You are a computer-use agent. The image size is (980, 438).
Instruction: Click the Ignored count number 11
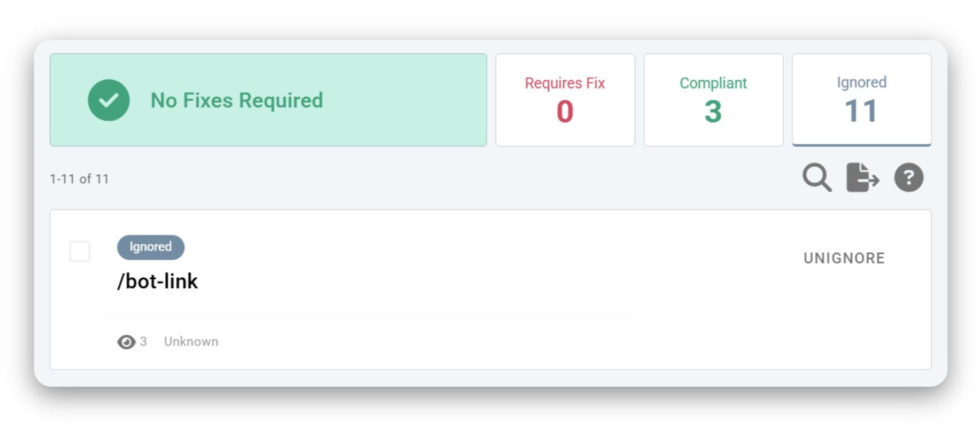click(861, 111)
